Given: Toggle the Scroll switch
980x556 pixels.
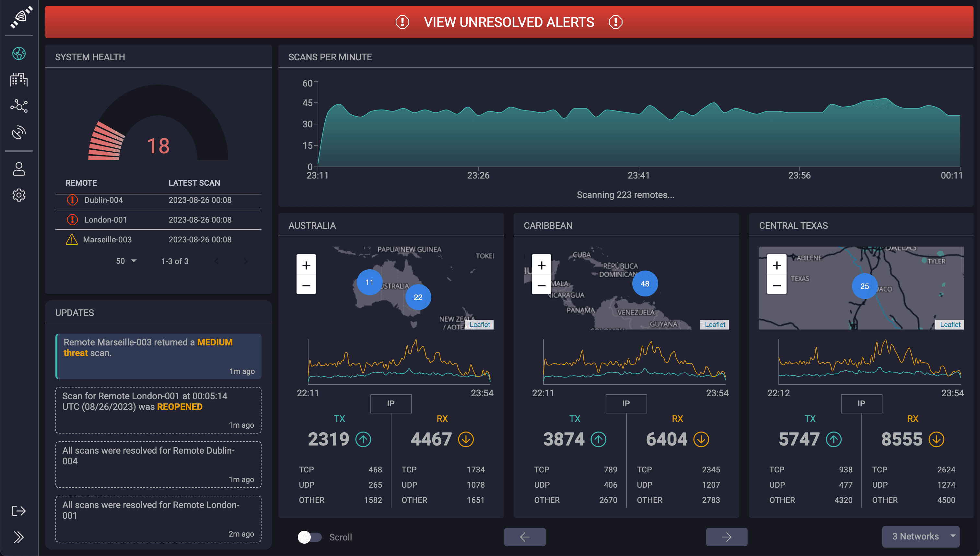Looking at the screenshot, I should (309, 537).
